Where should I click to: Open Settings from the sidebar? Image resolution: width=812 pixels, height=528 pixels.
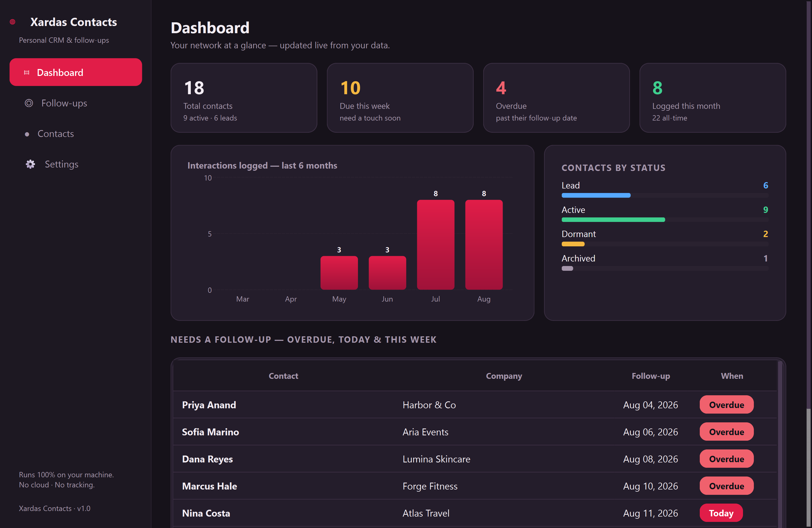(x=76, y=164)
